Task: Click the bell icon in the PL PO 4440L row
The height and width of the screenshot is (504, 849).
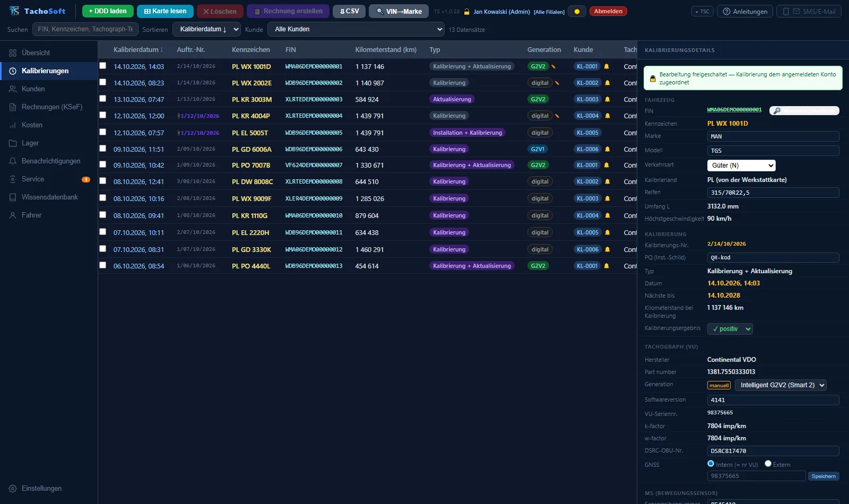Action: point(607,266)
